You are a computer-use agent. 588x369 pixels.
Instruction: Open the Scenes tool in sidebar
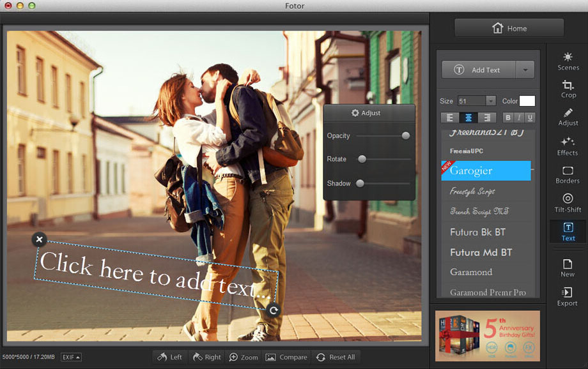pyautogui.click(x=568, y=61)
